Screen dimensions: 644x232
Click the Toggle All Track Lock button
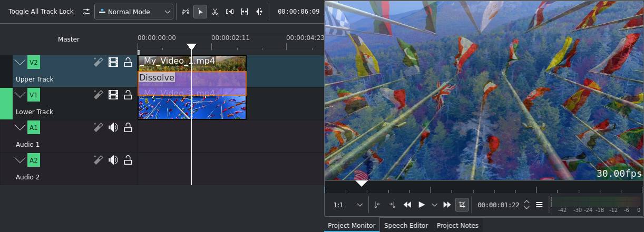(x=41, y=12)
